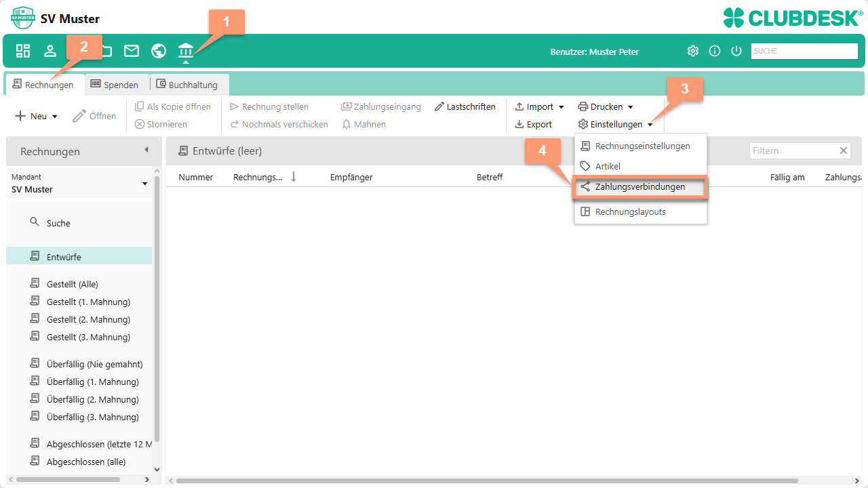868x488 pixels.
Task: Open the contacts person icon
Action: 50,51
